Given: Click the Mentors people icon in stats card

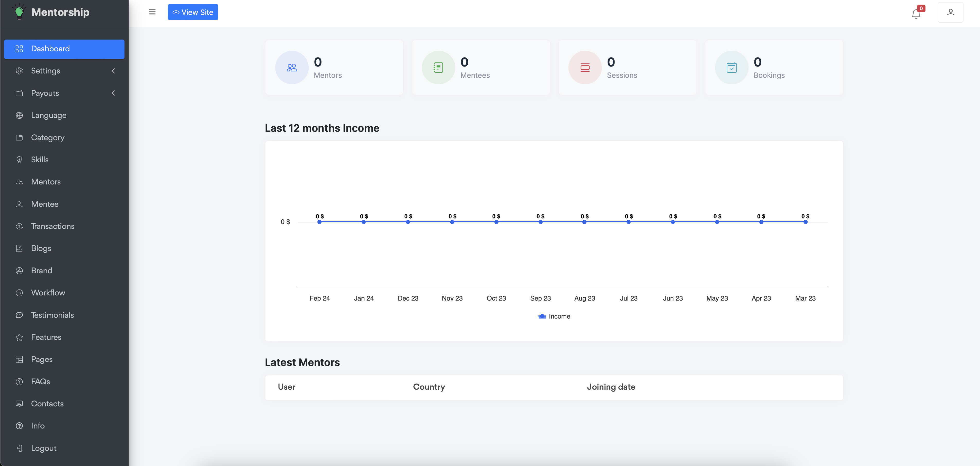Looking at the screenshot, I should point(291,68).
